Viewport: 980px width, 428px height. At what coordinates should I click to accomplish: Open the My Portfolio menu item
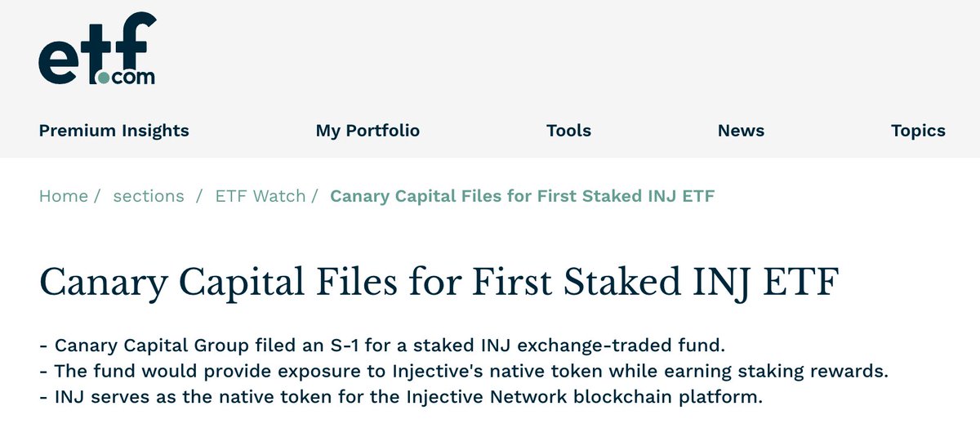coord(367,131)
